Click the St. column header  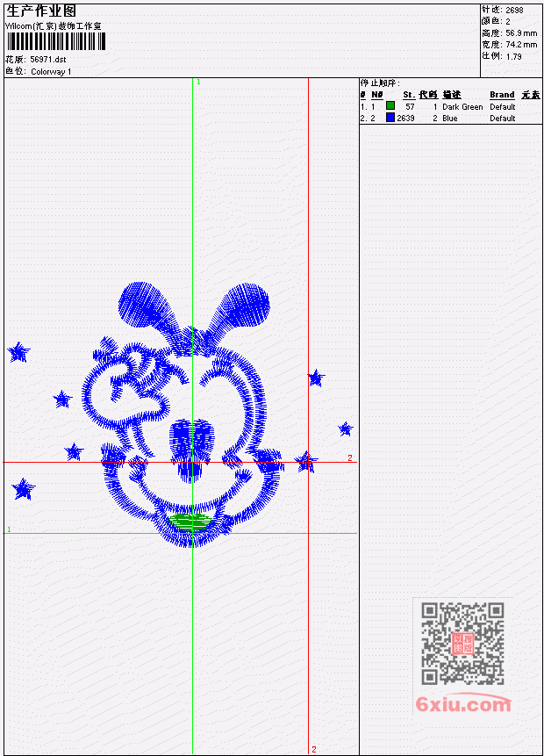[409, 95]
